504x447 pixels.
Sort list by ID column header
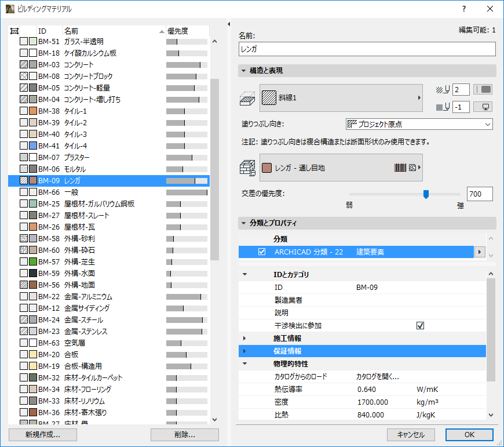49,31
